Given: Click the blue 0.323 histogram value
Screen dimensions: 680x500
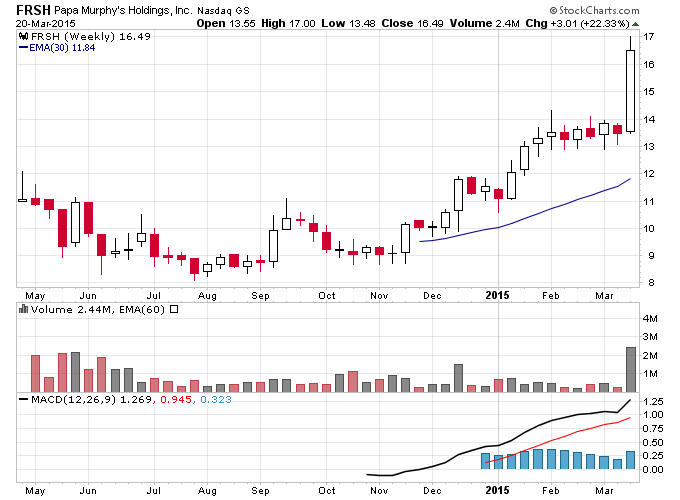Looking at the screenshot, I should click(216, 399).
